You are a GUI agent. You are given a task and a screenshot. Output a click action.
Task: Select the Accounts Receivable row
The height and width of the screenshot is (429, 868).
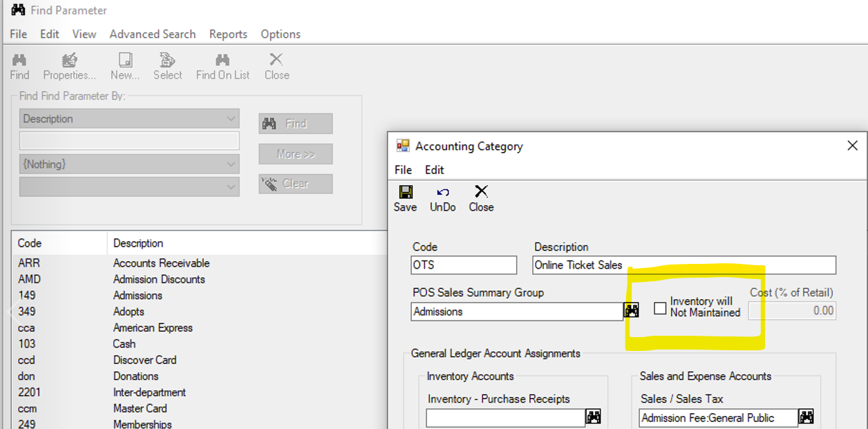(x=200, y=263)
